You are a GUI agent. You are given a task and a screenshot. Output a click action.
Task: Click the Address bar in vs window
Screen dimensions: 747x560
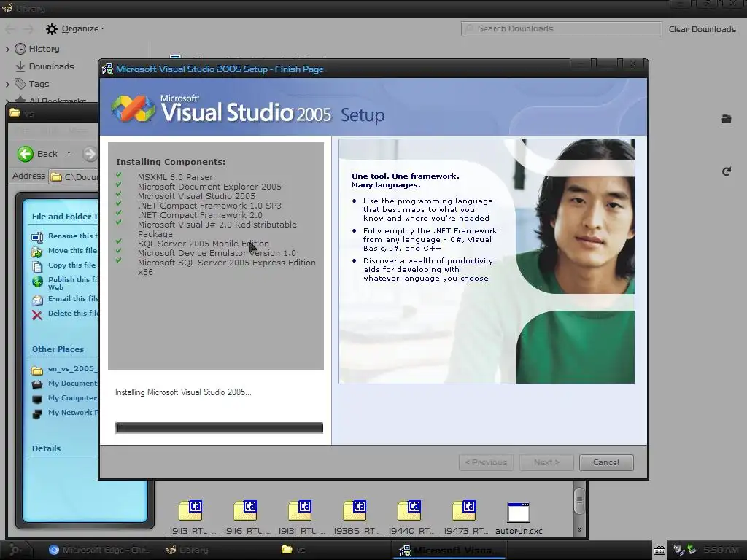[x=74, y=176]
